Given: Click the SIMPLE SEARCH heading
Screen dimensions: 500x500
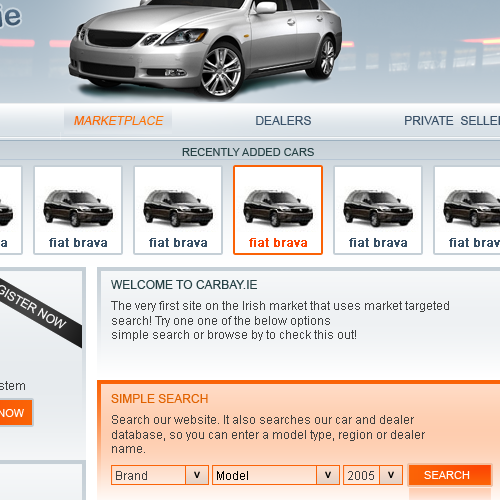Looking at the screenshot, I should 160,399.
